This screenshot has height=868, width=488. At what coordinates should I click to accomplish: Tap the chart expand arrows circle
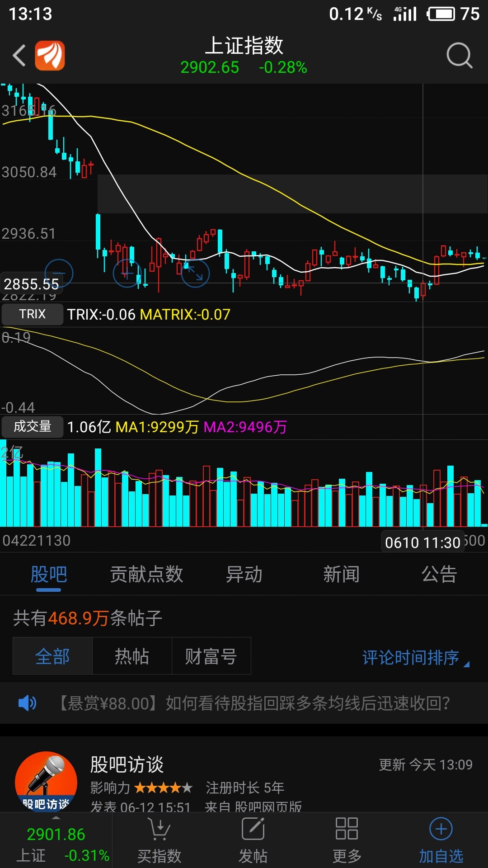click(195, 274)
